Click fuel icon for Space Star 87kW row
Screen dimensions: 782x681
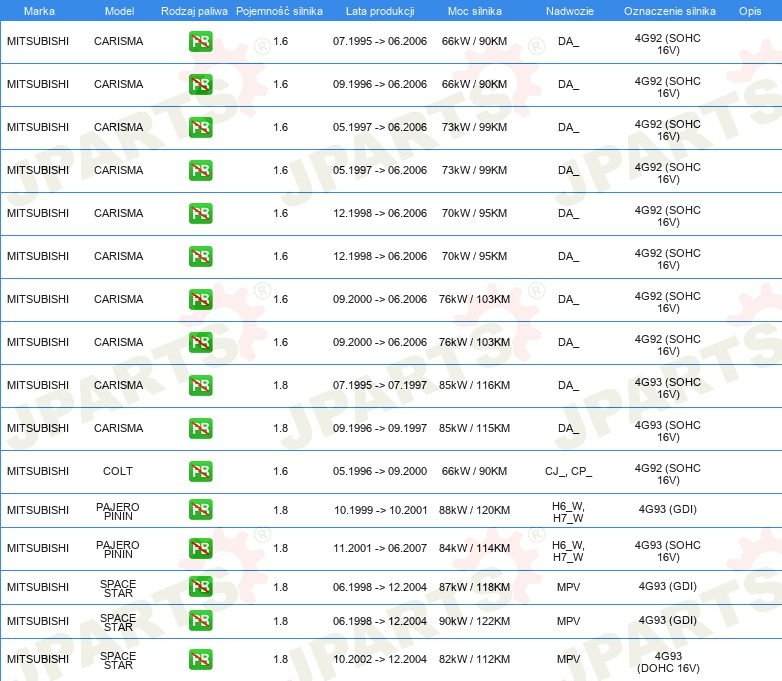pyautogui.click(x=200, y=586)
